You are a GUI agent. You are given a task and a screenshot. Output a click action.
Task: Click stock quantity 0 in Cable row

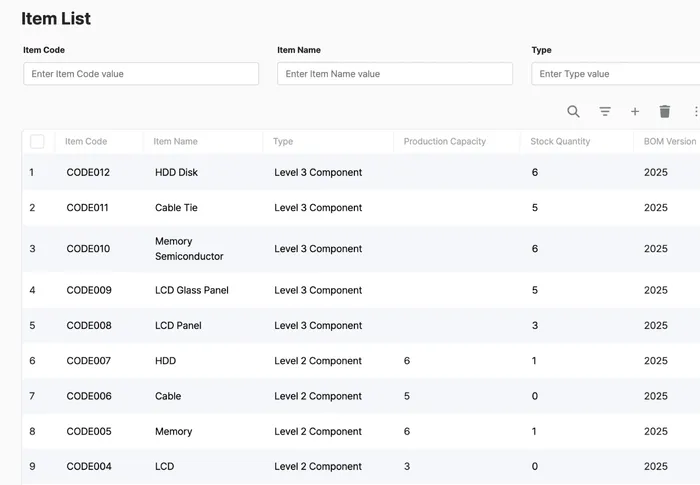click(535, 396)
